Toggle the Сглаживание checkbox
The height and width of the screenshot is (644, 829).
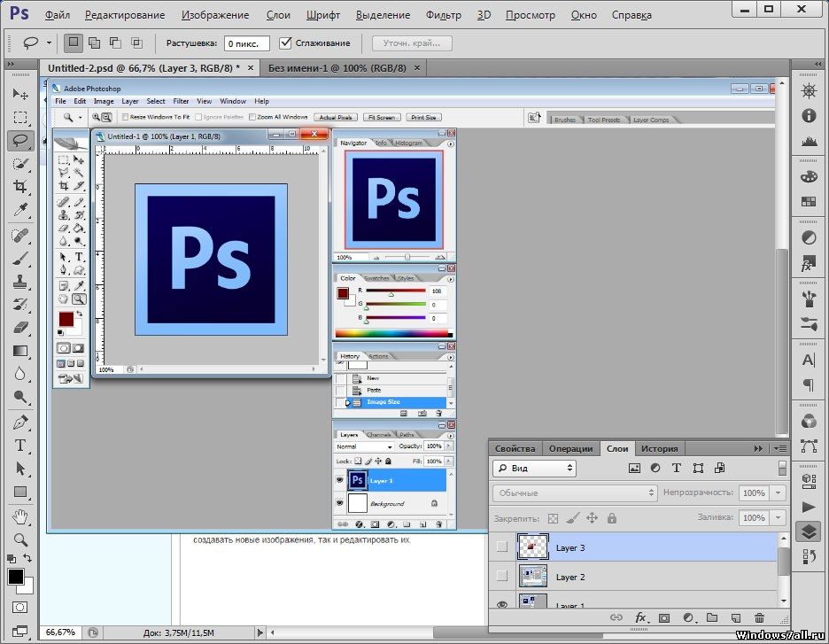tap(285, 43)
